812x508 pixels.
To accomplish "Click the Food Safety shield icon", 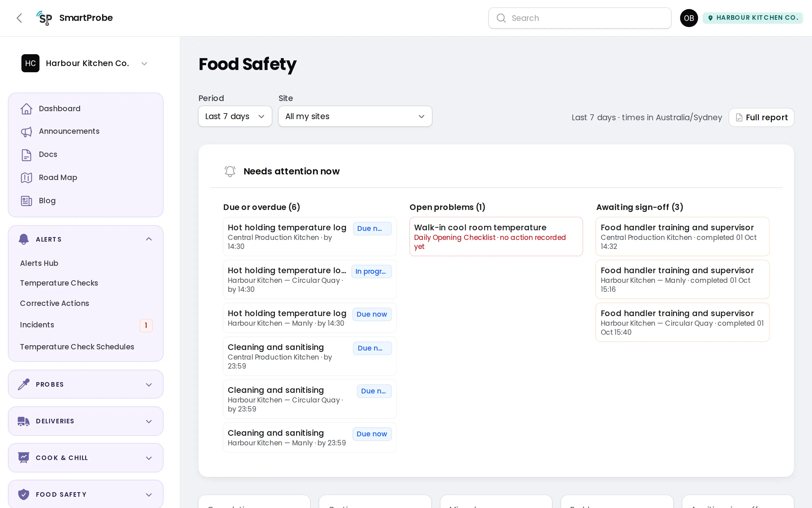I will point(23,494).
